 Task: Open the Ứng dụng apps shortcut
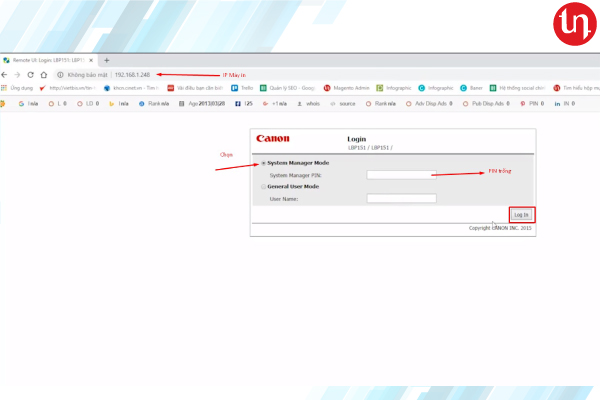coord(17,88)
